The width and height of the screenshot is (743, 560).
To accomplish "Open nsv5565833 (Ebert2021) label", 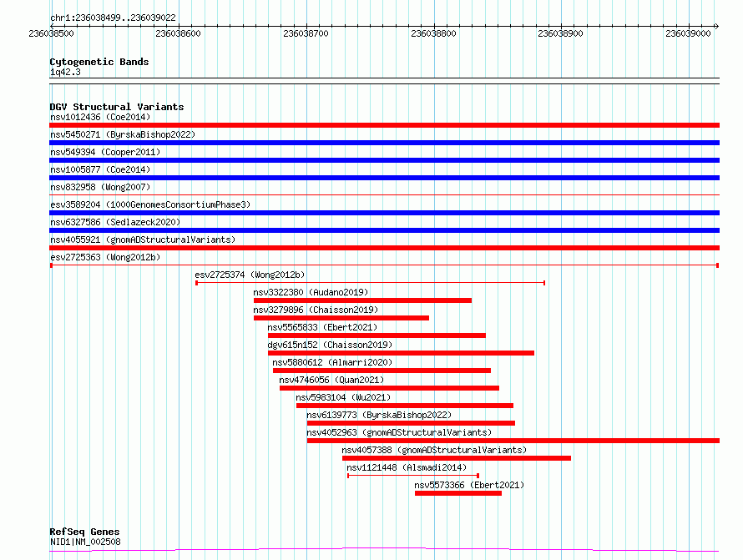I will tap(322, 327).
